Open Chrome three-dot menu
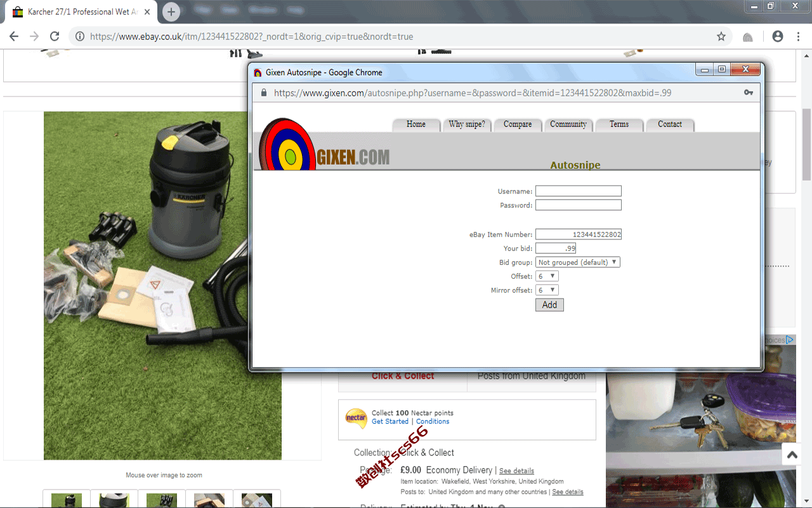The image size is (812, 508). [x=798, y=37]
